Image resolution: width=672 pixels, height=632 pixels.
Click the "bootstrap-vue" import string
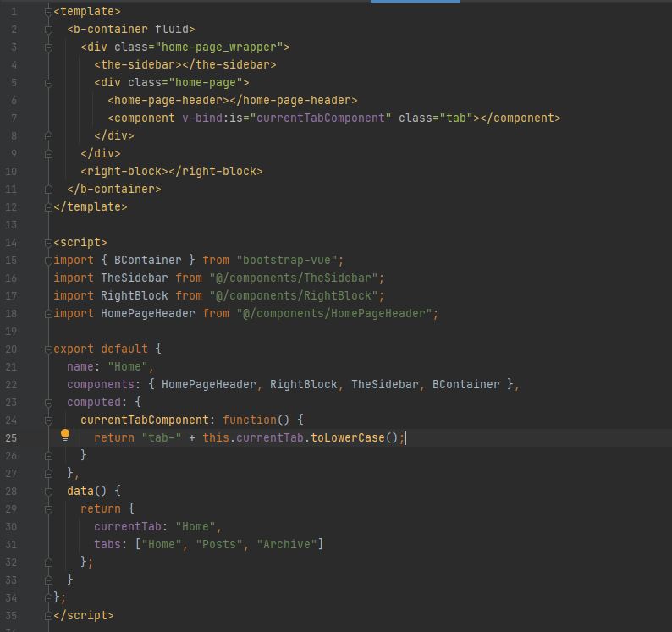coord(287,260)
